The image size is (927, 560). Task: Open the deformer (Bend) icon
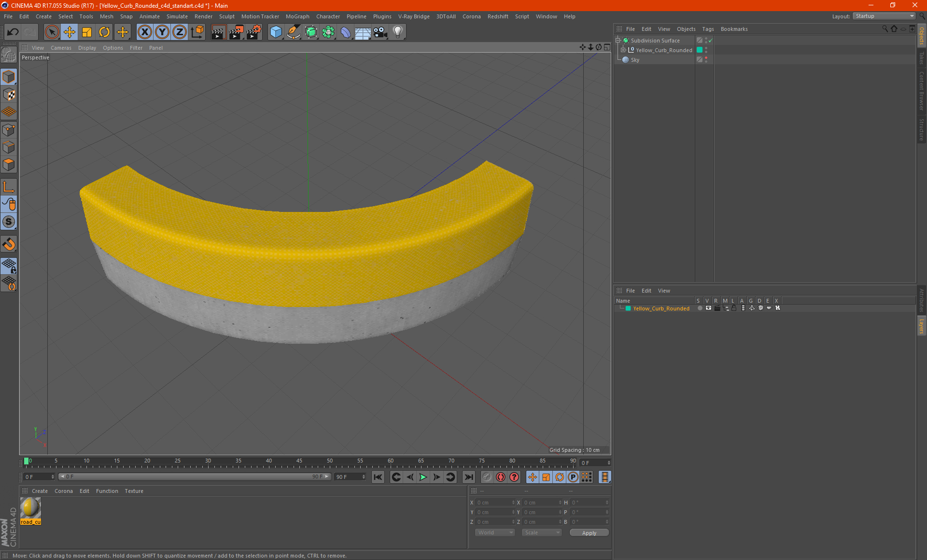pyautogui.click(x=346, y=32)
